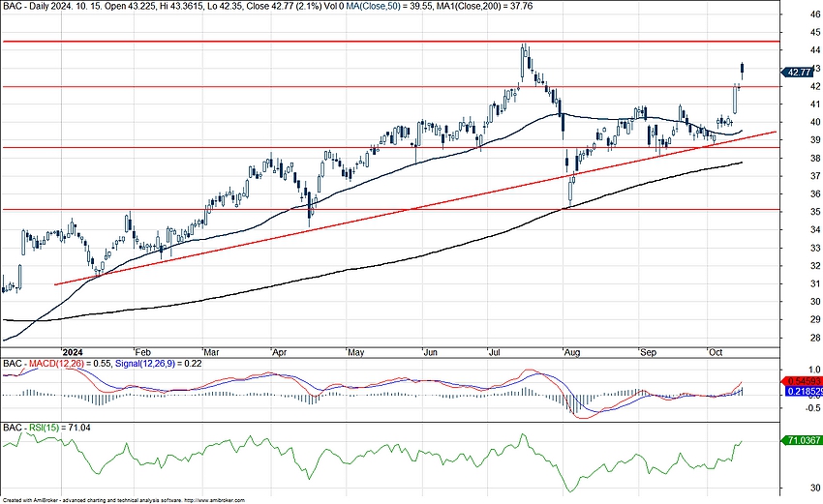Click the Sep month marker
This screenshot has height=504, width=823.
pos(648,352)
